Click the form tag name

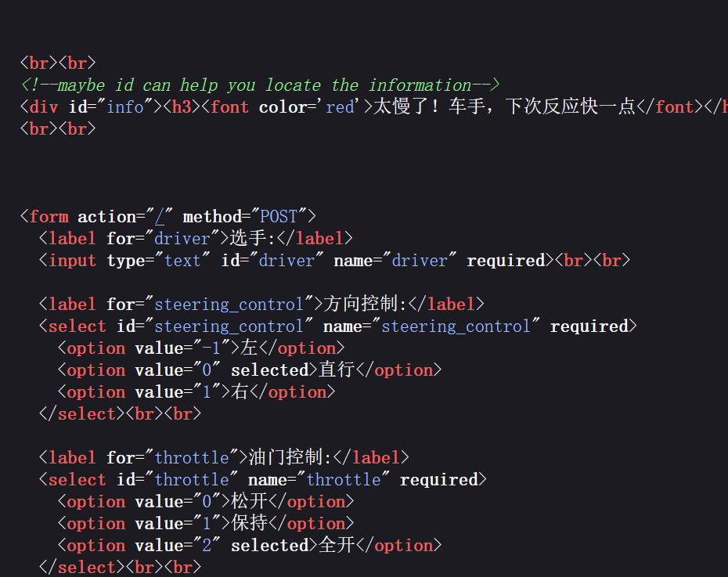49,217
